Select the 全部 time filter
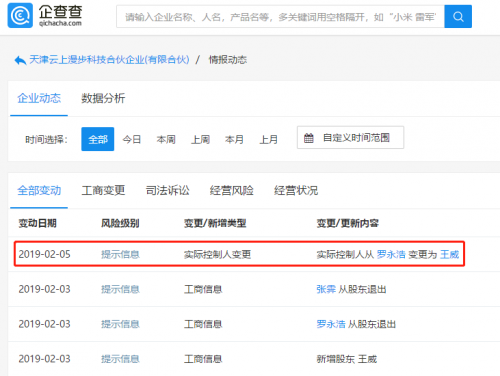Viewport: 500px width, 376px height. pyautogui.click(x=98, y=139)
